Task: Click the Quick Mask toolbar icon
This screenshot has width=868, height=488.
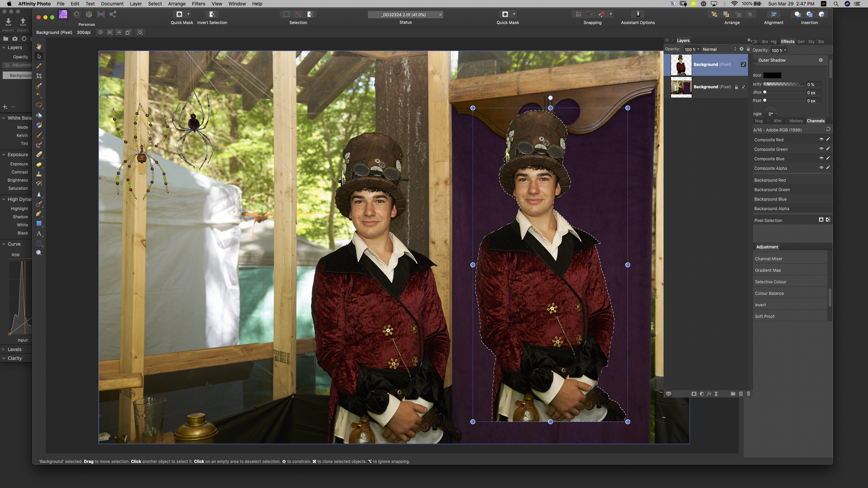Action: [179, 14]
